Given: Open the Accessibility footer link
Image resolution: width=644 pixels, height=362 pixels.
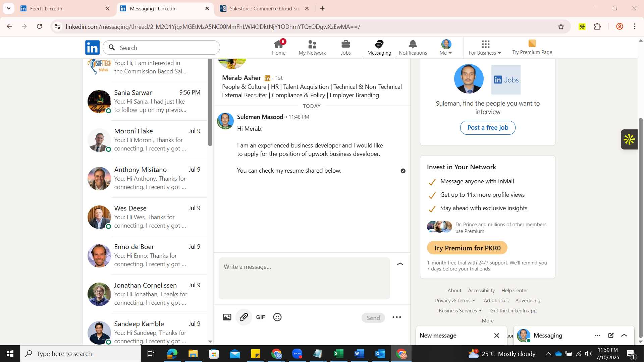Looking at the screenshot, I should point(481,291).
